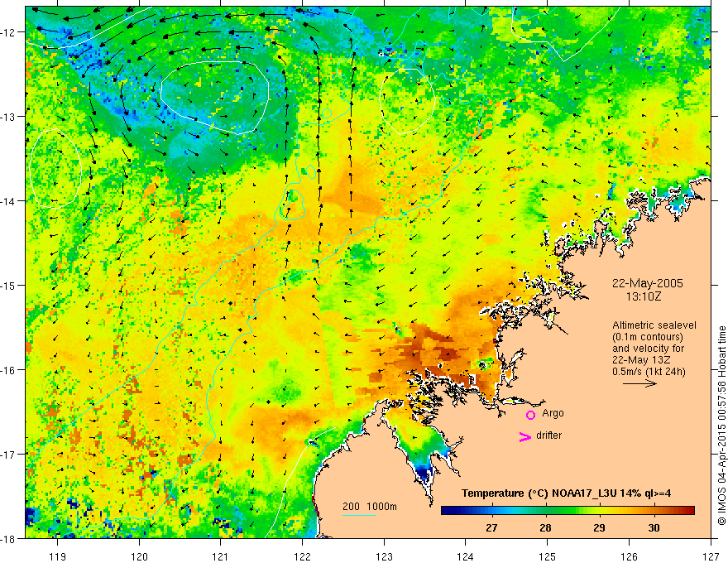Click the '13:10Z' time label
Viewport: 728px width, 563px height.
(643, 296)
